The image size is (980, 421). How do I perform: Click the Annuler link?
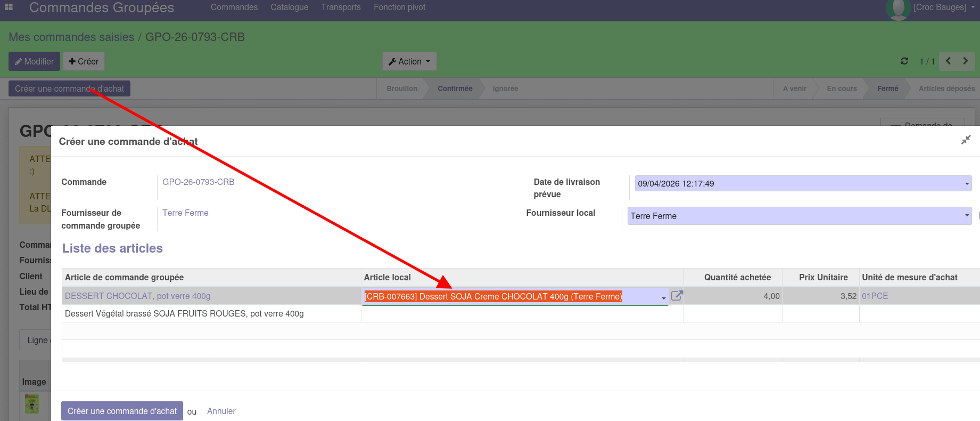pos(221,411)
